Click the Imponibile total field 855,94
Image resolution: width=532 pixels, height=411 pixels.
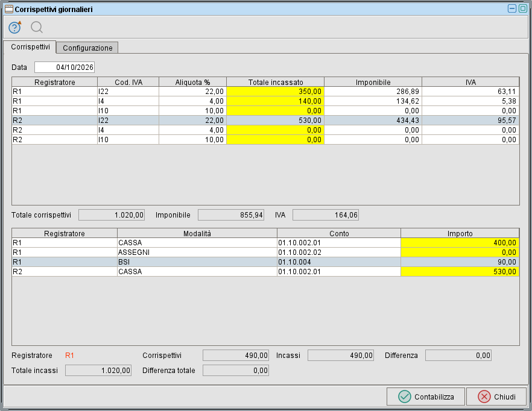pyautogui.click(x=230, y=215)
